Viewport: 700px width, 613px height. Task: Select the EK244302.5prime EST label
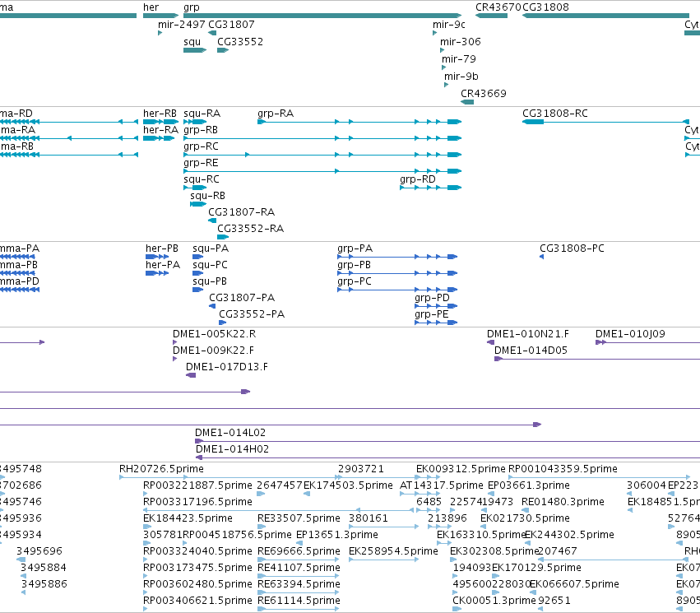tap(570, 535)
